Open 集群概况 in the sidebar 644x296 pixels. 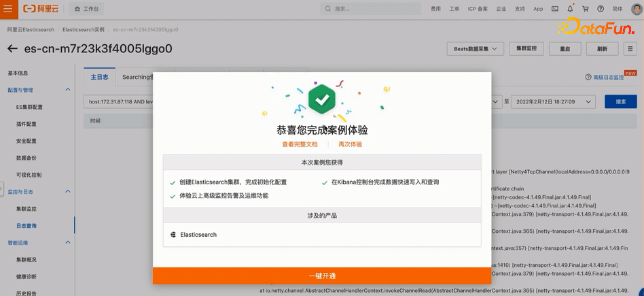tap(26, 260)
